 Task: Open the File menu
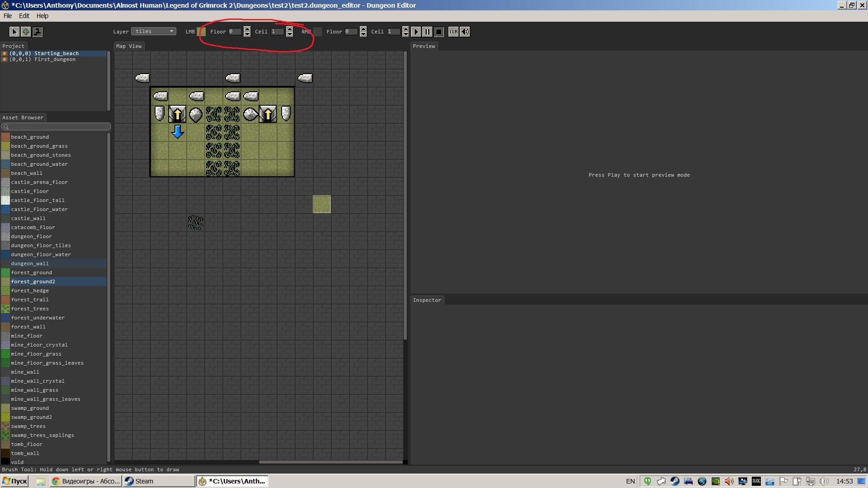(x=8, y=16)
